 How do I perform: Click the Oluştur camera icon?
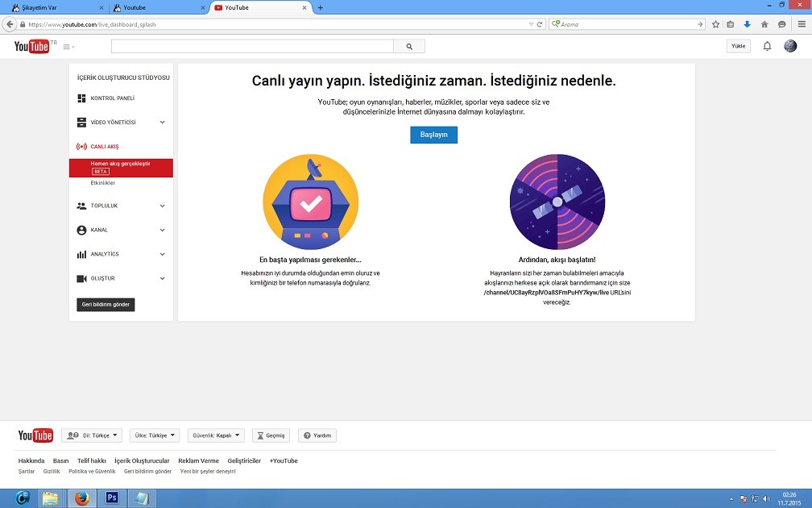click(x=81, y=278)
